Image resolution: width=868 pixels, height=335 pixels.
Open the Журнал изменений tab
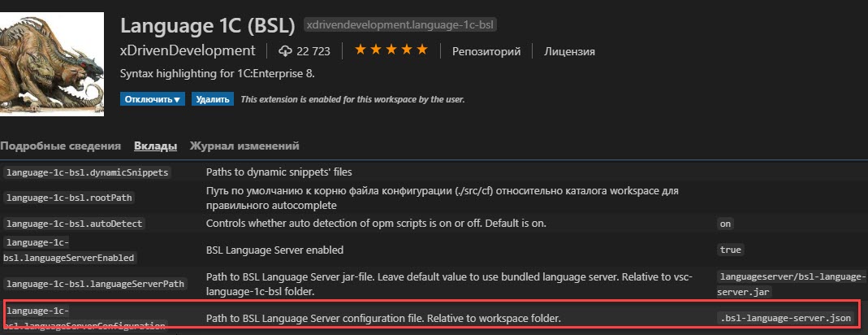[244, 146]
